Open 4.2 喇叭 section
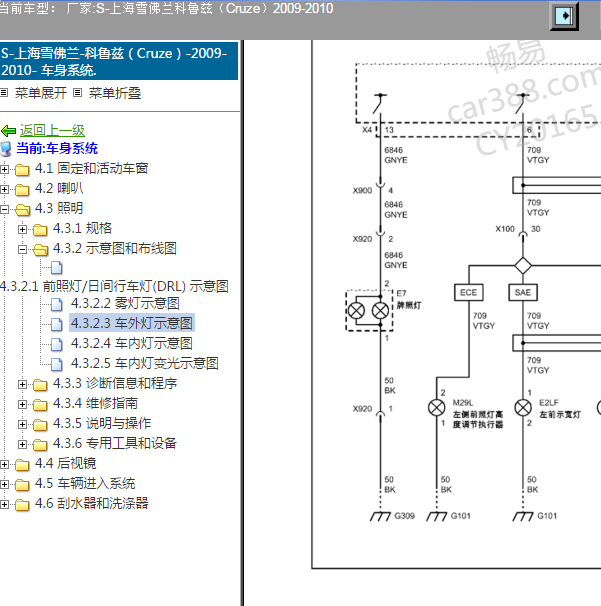This screenshot has height=606, width=601. [x=59, y=188]
